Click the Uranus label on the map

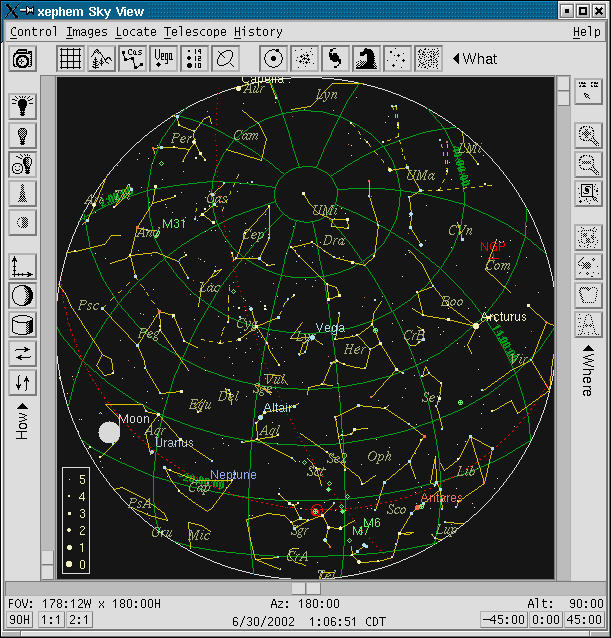[x=175, y=443]
